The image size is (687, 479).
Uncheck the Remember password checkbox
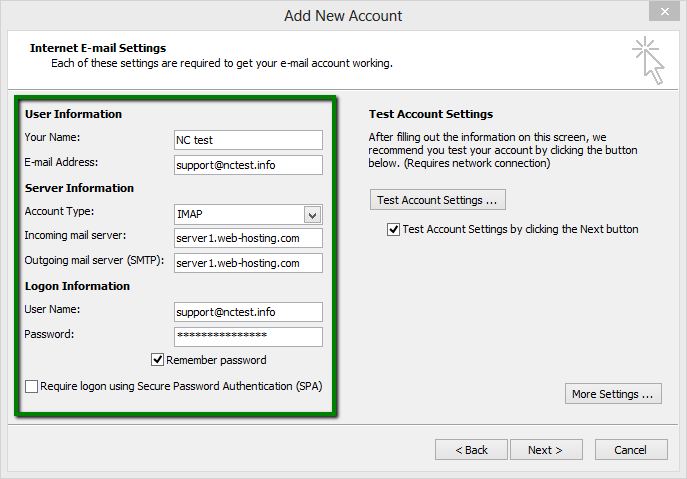click(x=158, y=360)
